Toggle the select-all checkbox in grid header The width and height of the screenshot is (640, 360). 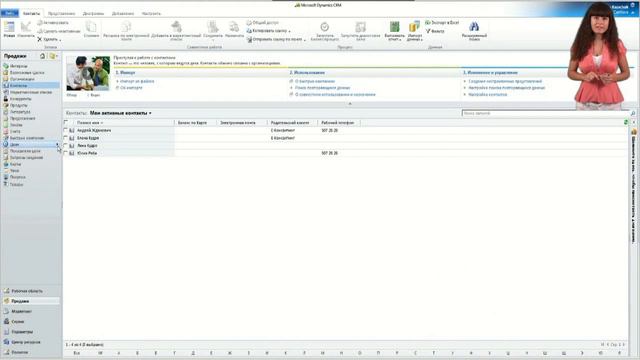coord(66,122)
